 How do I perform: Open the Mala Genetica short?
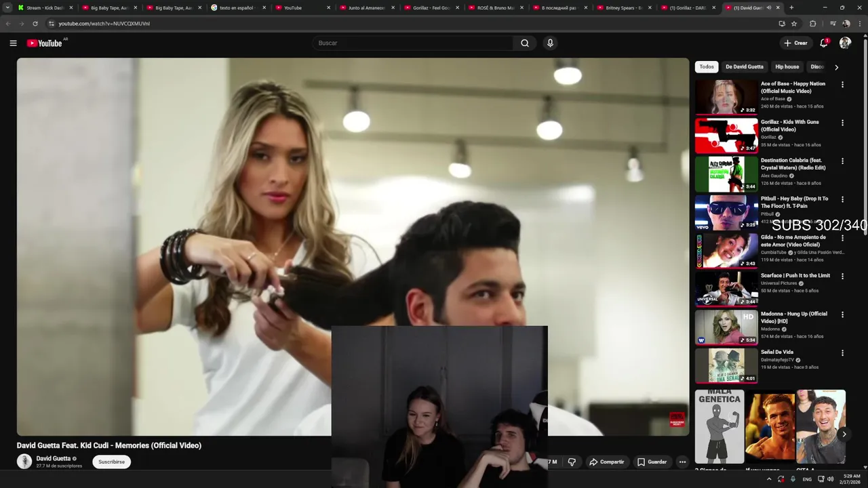pos(719,426)
